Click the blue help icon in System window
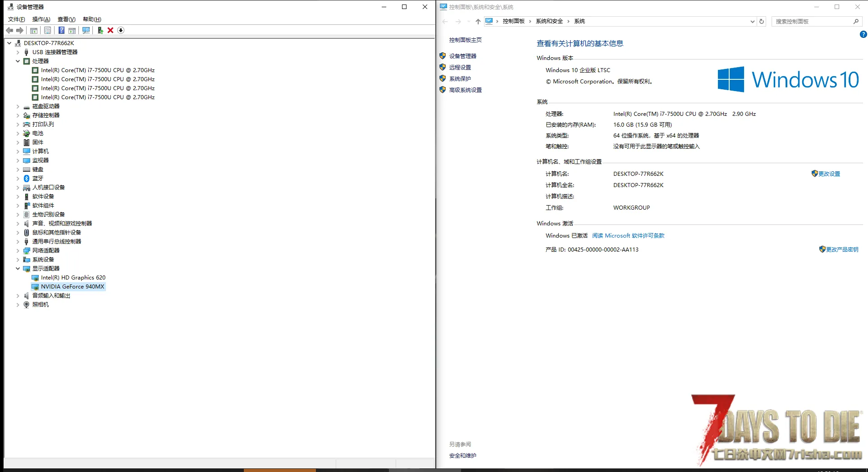This screenshot has height=472, width=868. click(863, 34)
